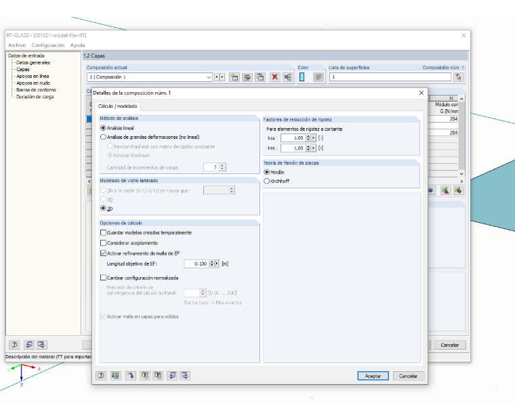Enable Considerar acoplamiento checkbox
515x420 pixels.
[x=103, y=243]
